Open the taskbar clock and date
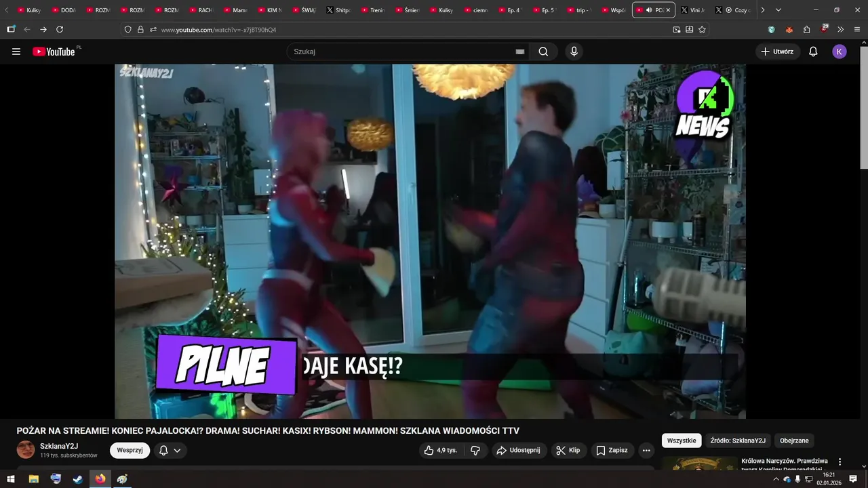The image size is (868, 488). tap(828, 479)
